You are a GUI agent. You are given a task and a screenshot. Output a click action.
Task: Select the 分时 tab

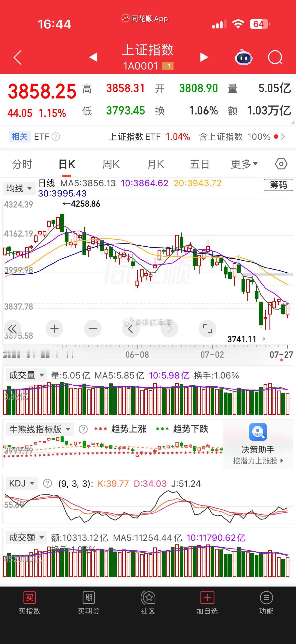click(x=22, y=164)
